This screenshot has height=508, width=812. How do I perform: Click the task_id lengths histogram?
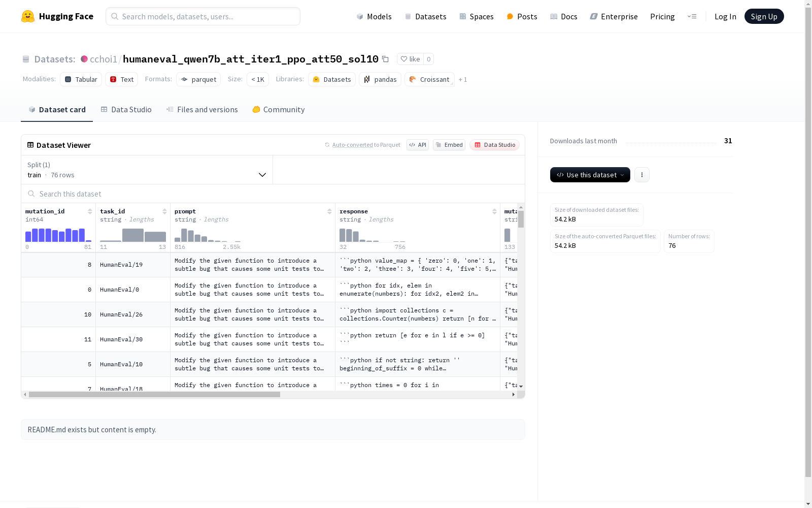133,235
